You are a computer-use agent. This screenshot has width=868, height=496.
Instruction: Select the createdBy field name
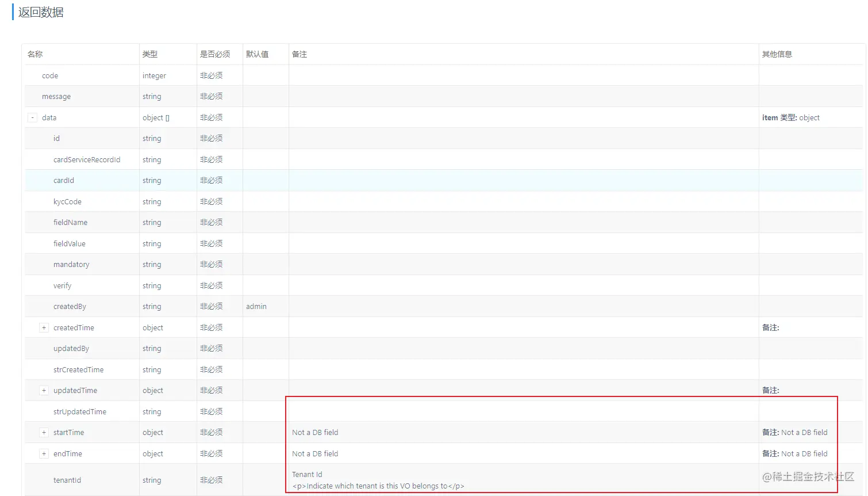pyautogui.click(x=70, y=306)
